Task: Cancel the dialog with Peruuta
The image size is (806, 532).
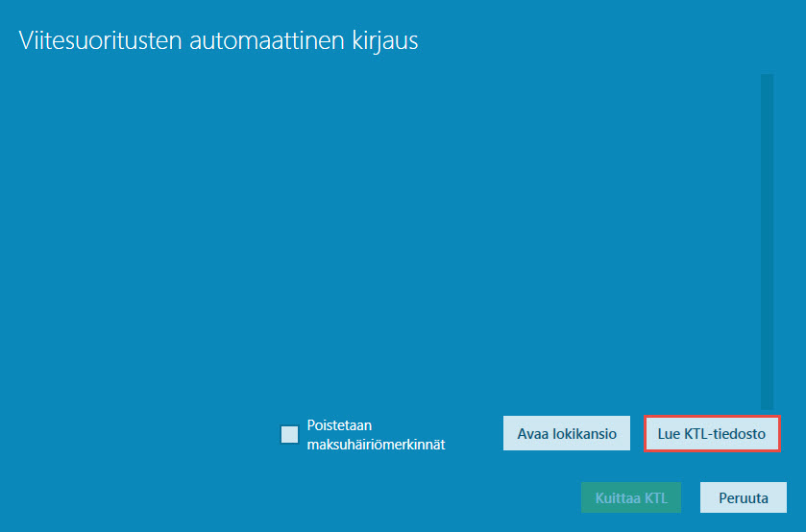Action: [743, 498]
